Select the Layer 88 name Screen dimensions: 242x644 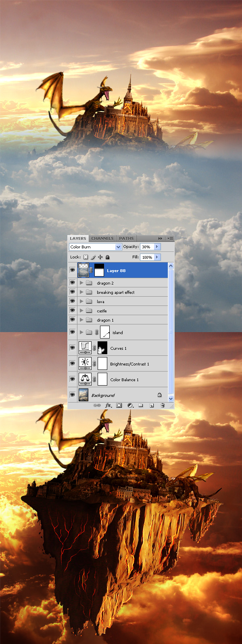[116, 271]
